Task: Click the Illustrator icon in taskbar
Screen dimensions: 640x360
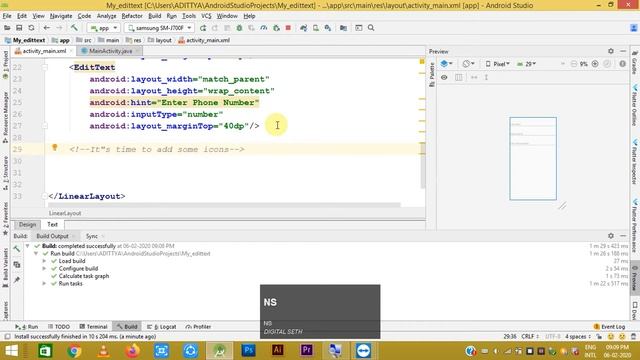Action: pos(278,350)
